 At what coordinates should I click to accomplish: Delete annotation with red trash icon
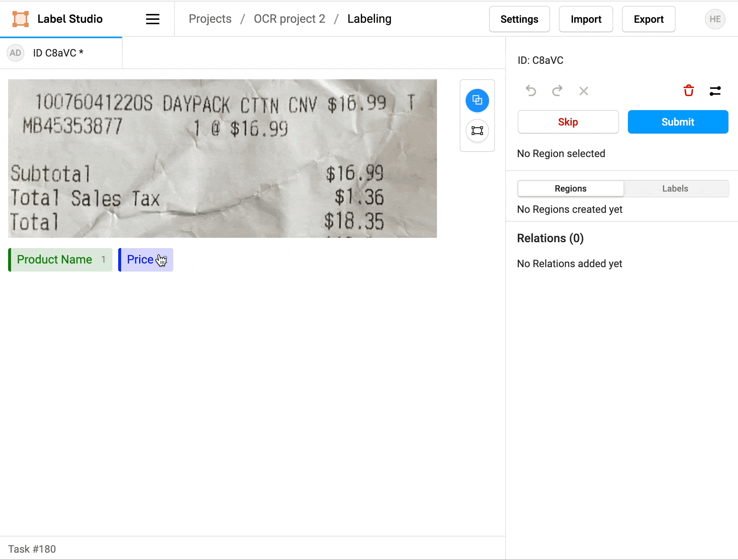coord(689,91)
